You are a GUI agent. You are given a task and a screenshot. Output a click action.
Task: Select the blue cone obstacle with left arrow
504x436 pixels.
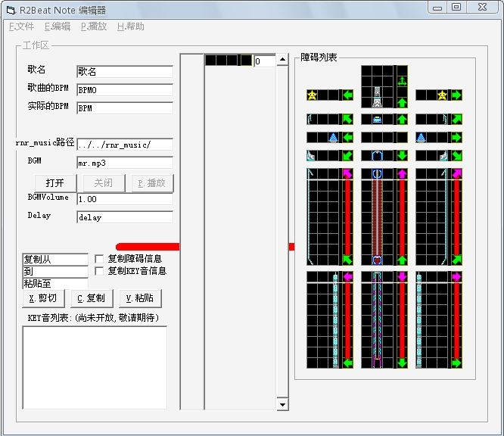tap(330, 138)
